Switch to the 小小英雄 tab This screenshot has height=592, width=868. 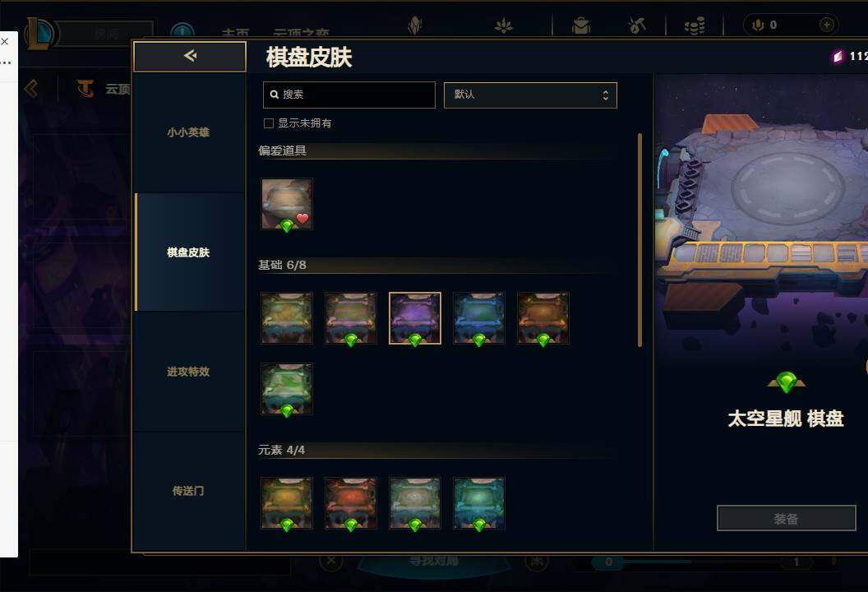click(x=189, y=132)
